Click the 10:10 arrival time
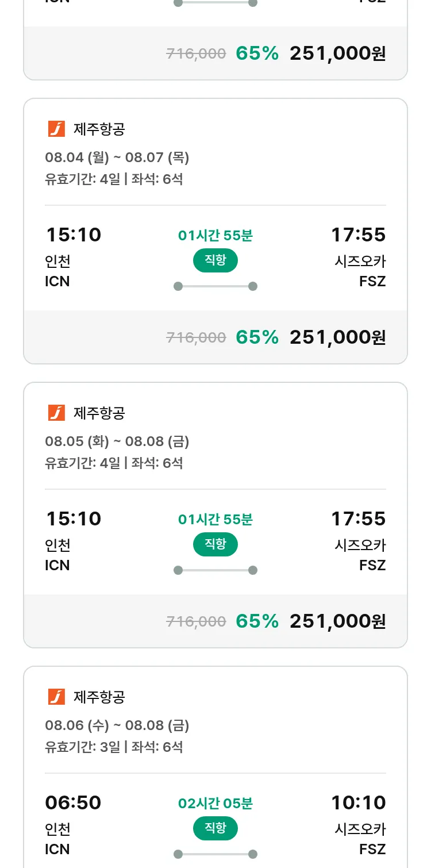This screenshot has height=868, width=431. (x=358, y=802)
